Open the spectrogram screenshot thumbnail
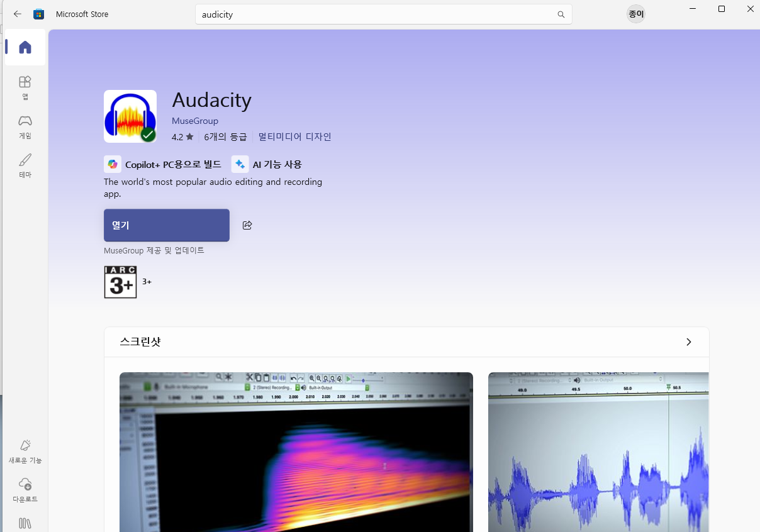This screenshot has height=532, width=760. click(296, 452)
